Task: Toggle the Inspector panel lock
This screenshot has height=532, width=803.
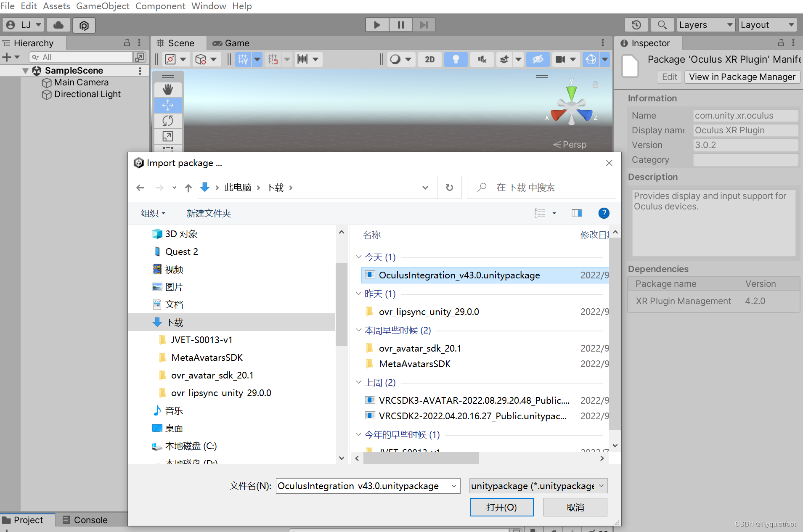Action: click(x=781, y=42)
